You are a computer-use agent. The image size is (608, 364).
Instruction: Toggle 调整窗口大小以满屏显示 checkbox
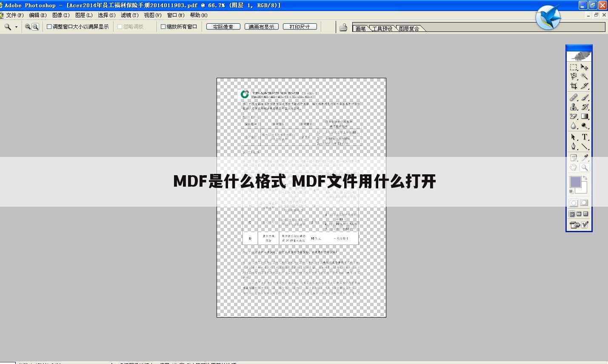click(x=49, y=26)
